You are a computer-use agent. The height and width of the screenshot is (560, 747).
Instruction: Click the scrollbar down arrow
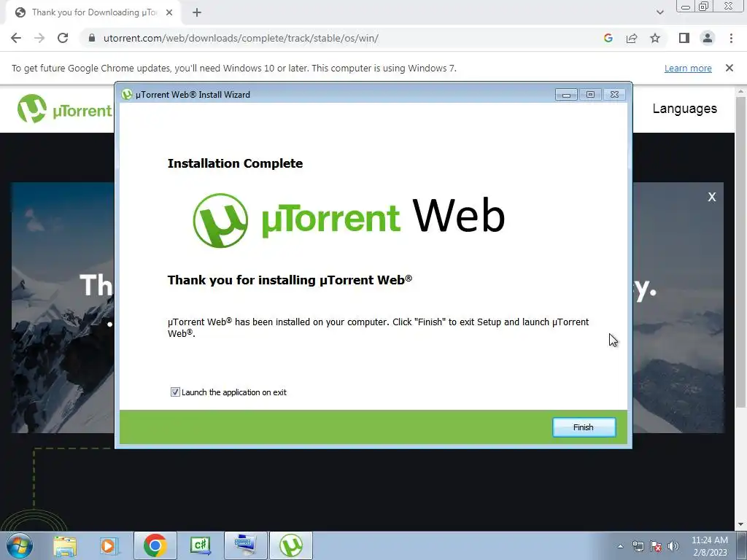[x=740, y=525]
